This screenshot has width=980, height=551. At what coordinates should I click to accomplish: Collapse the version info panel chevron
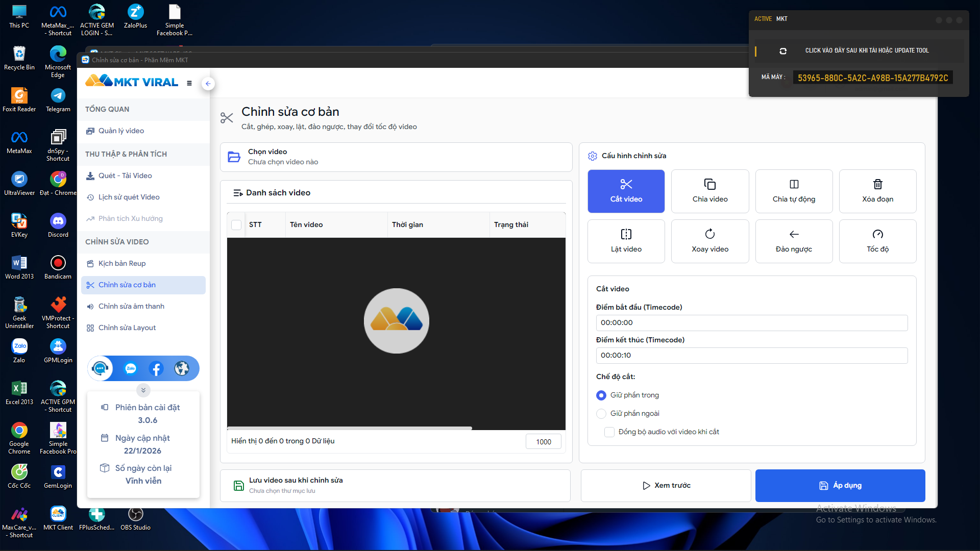[x=143, y=390]
